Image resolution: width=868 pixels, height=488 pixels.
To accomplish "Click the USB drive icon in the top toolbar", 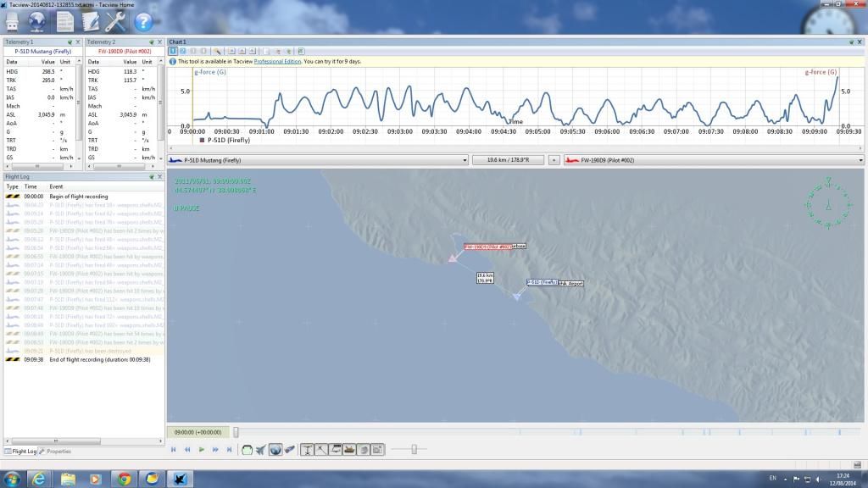I will (x=13, y=21).
